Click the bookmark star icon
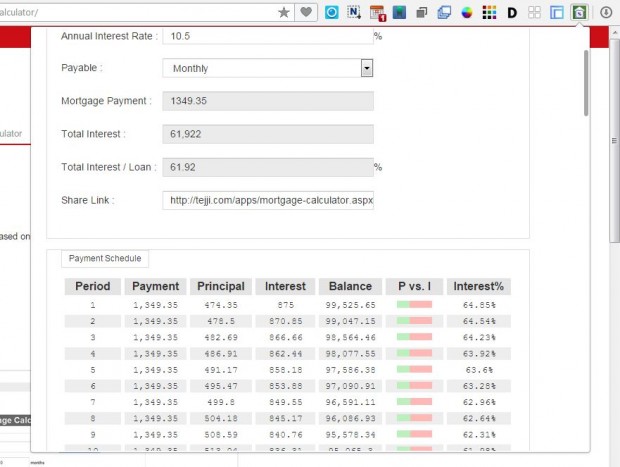Image resolution: width=620 pixels, height=467 pixels. coord(284,12)
